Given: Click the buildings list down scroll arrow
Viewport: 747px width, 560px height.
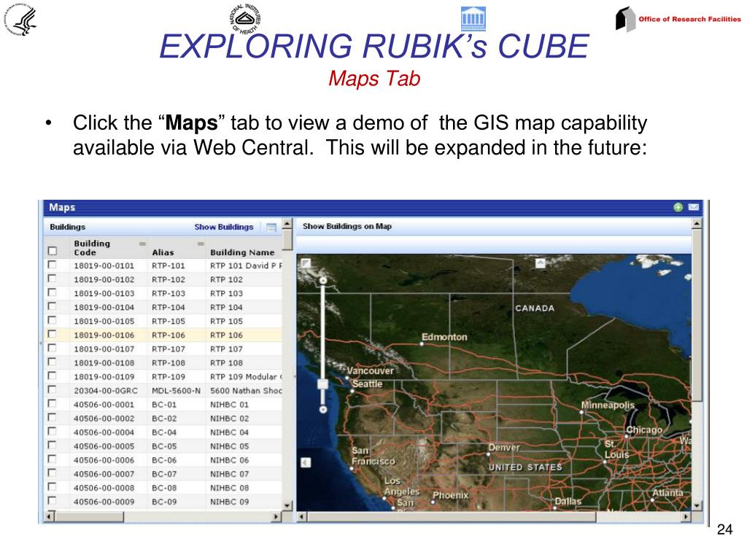Looking at the screenshot, I should coord(287,505).
